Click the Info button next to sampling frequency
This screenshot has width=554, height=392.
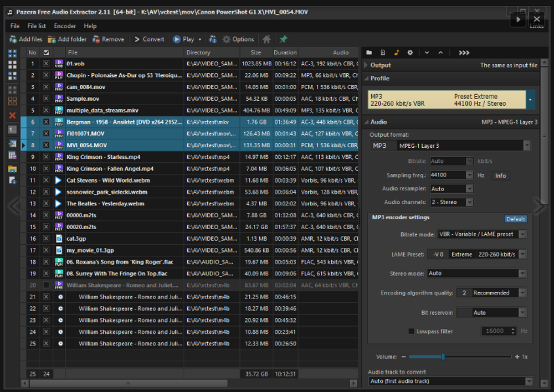[500, 176]
